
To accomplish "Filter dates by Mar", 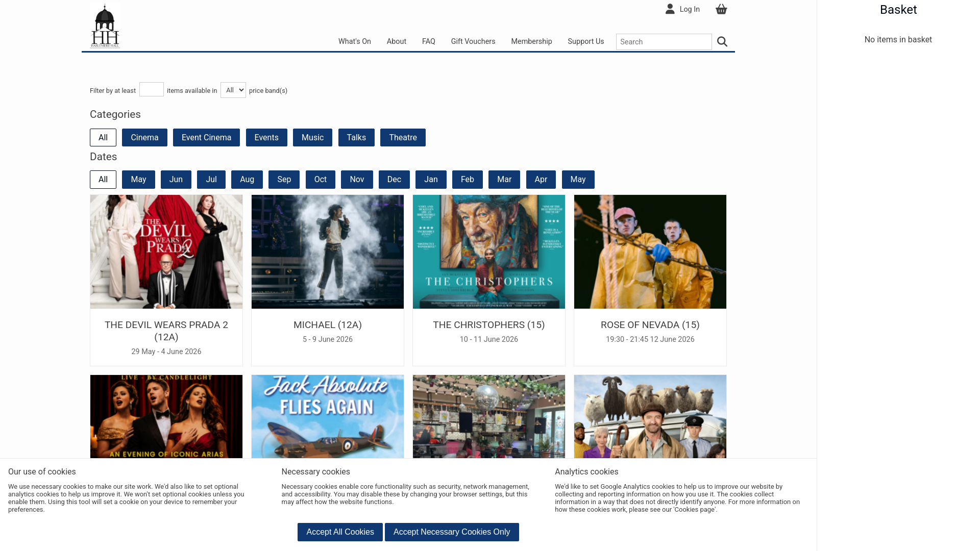I will [504, 180].
